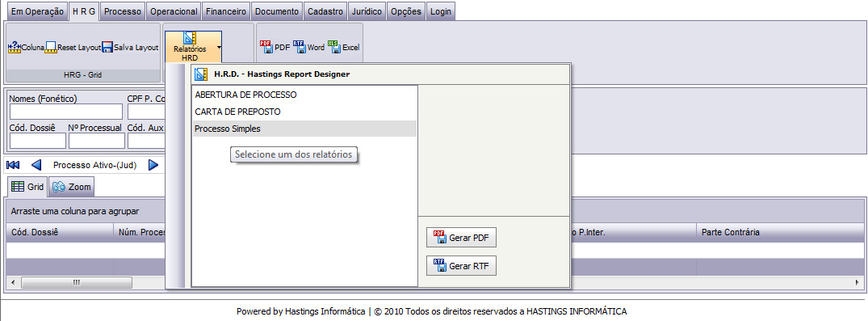
Task: Click the Gerar RTF button
Action: [462, 265]
